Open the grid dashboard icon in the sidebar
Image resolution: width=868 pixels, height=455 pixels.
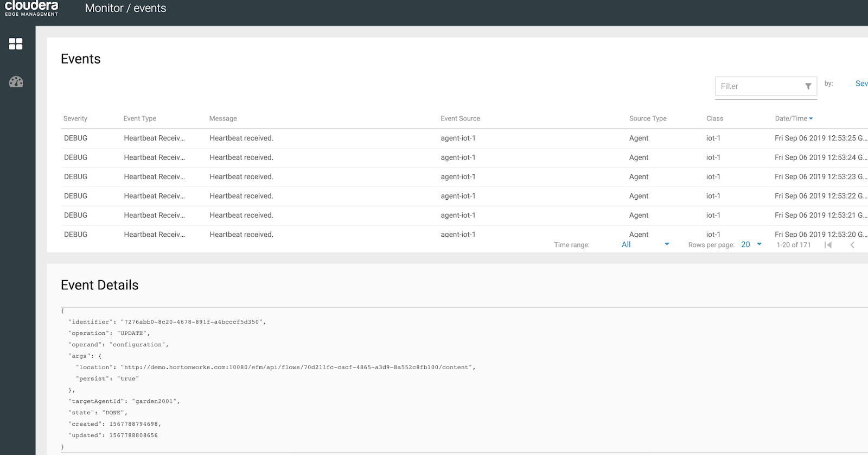click(x=16, y=43)
